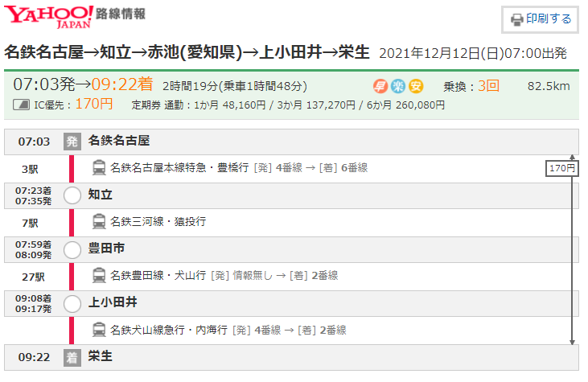588x382 pixels.
Task: Click the 09:08着 time at 上小田井
Action: pyautogui.click(x=33, y=299)
